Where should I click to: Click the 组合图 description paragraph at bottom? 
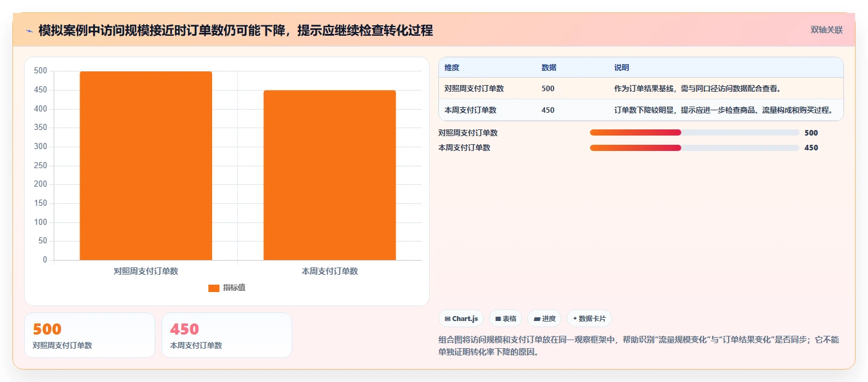(x=638, y=346)
